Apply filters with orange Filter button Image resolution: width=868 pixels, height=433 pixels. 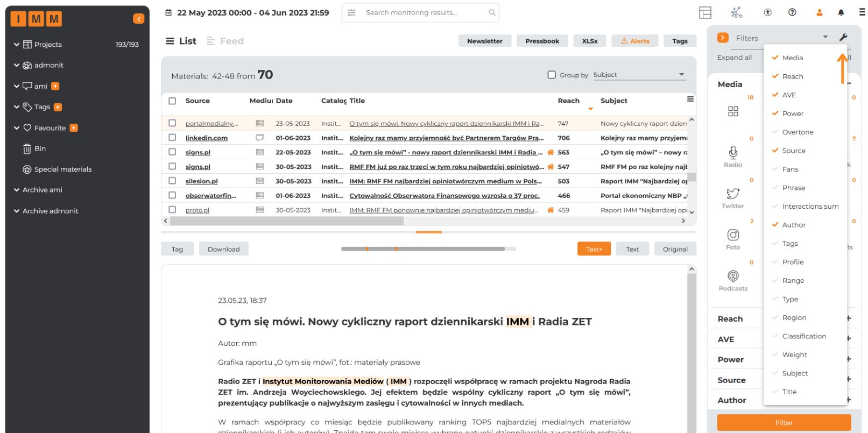coord(784,422)
